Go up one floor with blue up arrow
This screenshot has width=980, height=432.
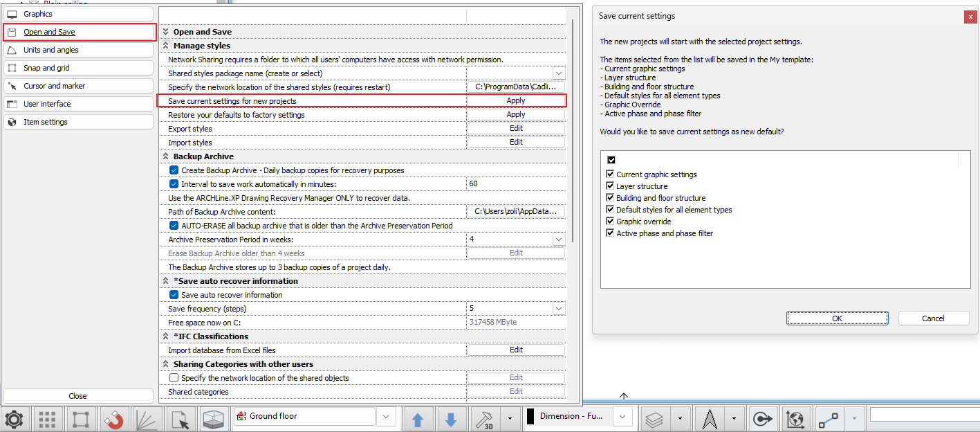(x=418, y=420)
